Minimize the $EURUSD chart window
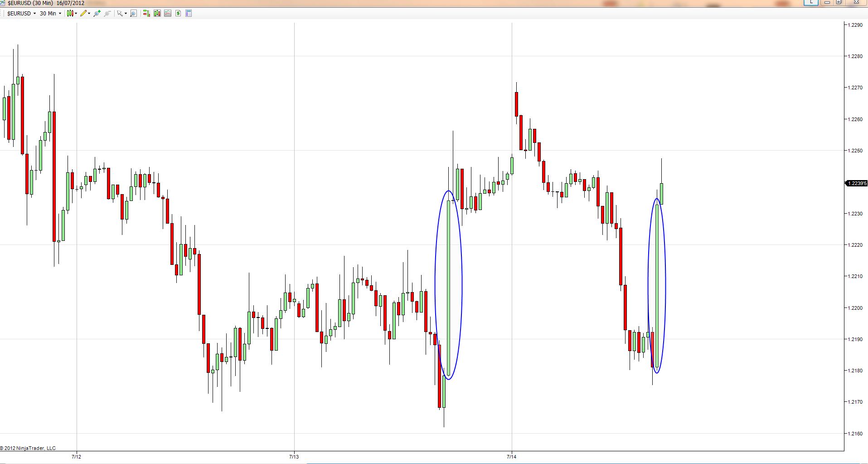 [827, 2]
